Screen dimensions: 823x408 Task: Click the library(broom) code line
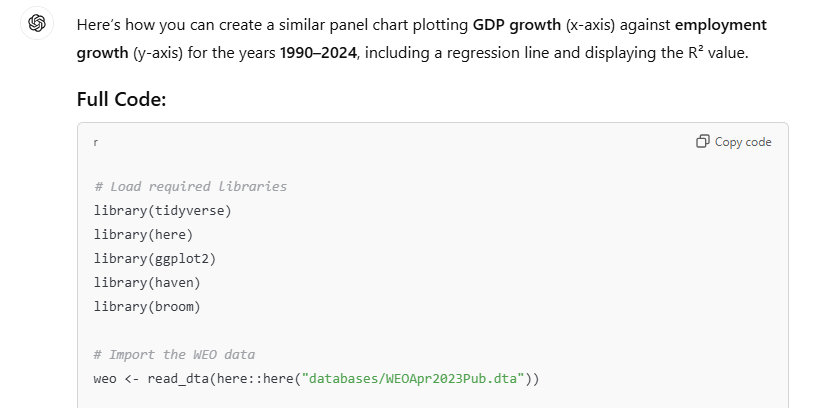pyautogui.click(x=147, y=307)
